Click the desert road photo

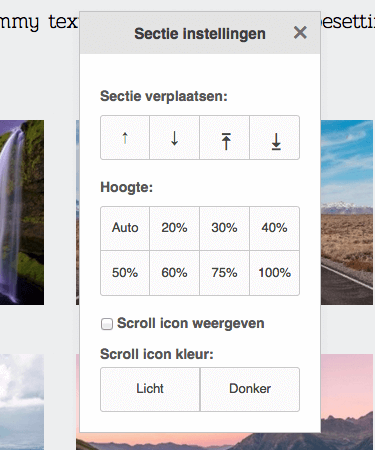347,212
